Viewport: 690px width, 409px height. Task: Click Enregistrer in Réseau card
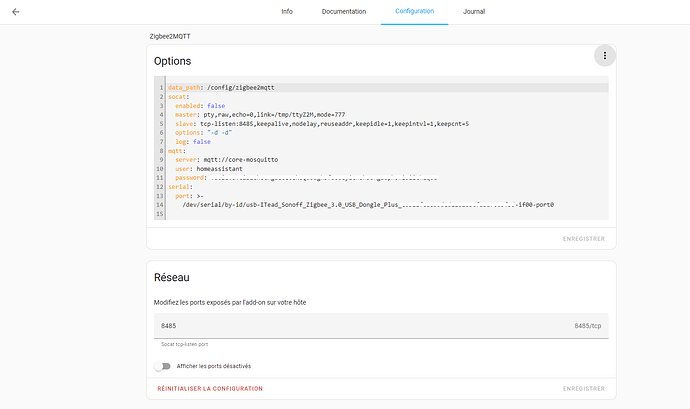[x=584, y=389]
